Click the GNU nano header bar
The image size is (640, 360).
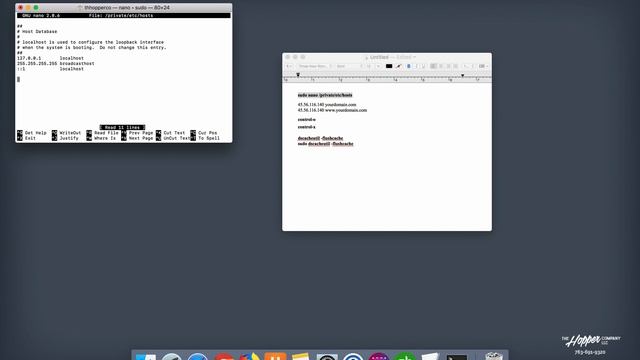[x=124, y=16]
